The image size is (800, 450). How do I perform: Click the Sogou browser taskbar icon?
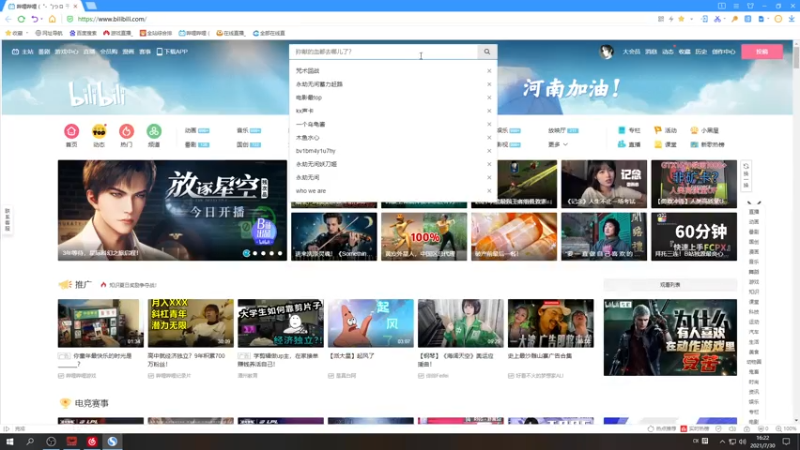click(x=112, y=441)
